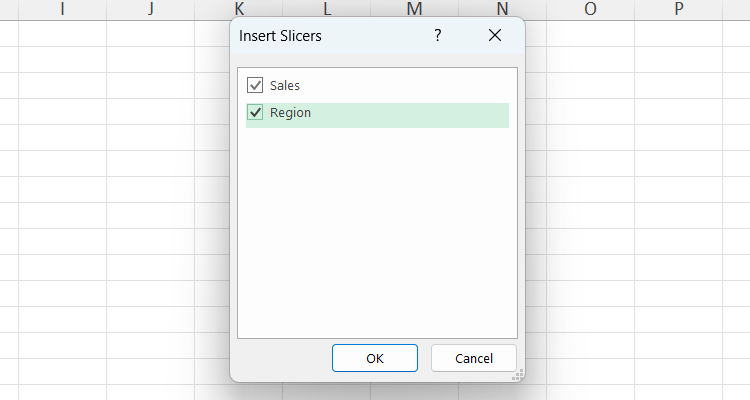Select column I header
Screen dimensions: 750x400
click(62, 9)
